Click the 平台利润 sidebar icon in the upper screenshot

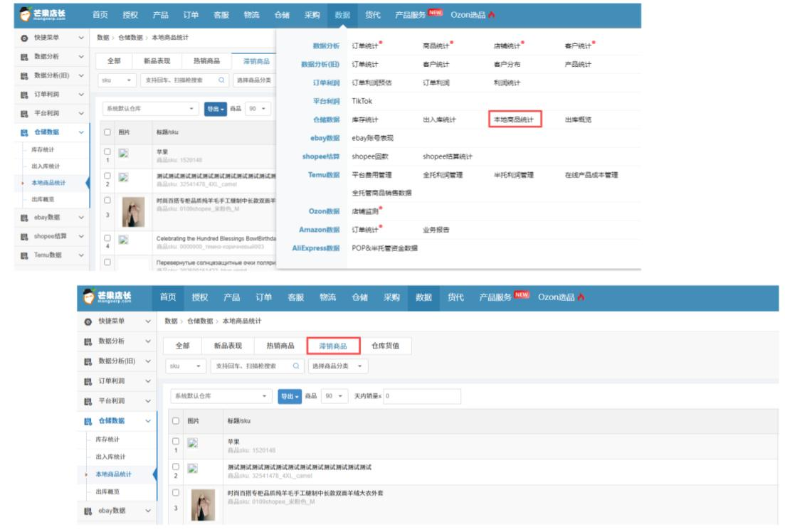pyautogui.click(x=24, y=114)
